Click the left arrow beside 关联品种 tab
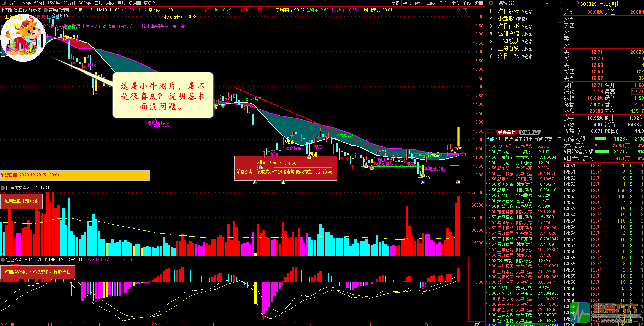This screenshot has width=644, height=326. (x=488, y=133)
